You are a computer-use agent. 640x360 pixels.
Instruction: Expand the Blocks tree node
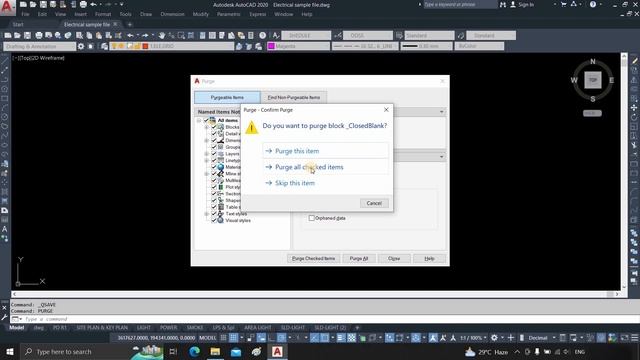coord(207,127)
